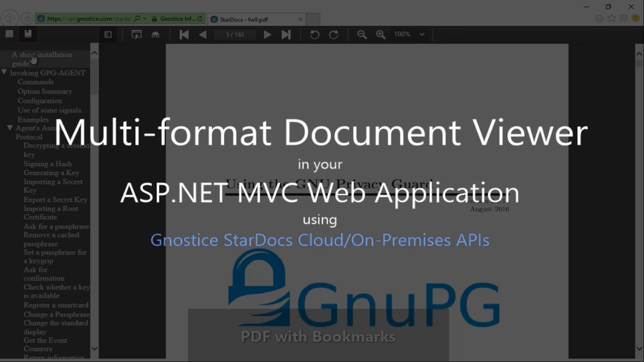Open the Configuration bookmark
The image size is (644, 362).
click(40, 101)
